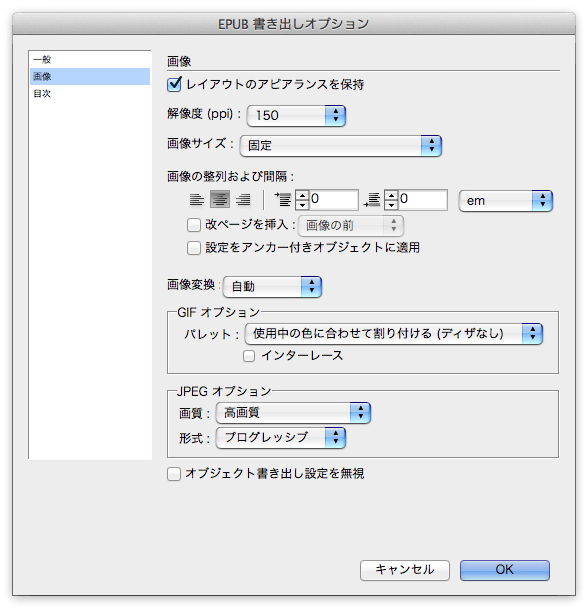Click the キャンセル button

point(405,570)
